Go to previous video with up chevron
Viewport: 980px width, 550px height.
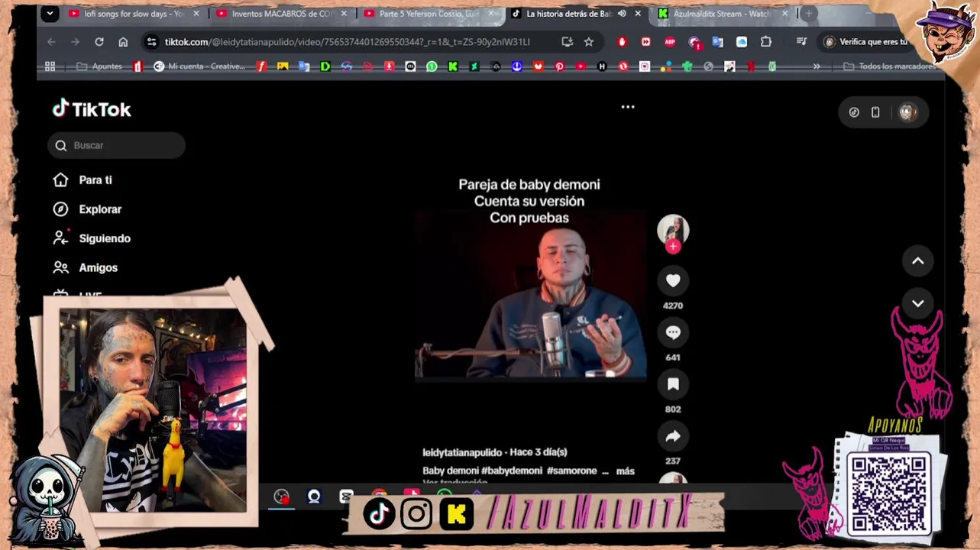tap(917, 261)
